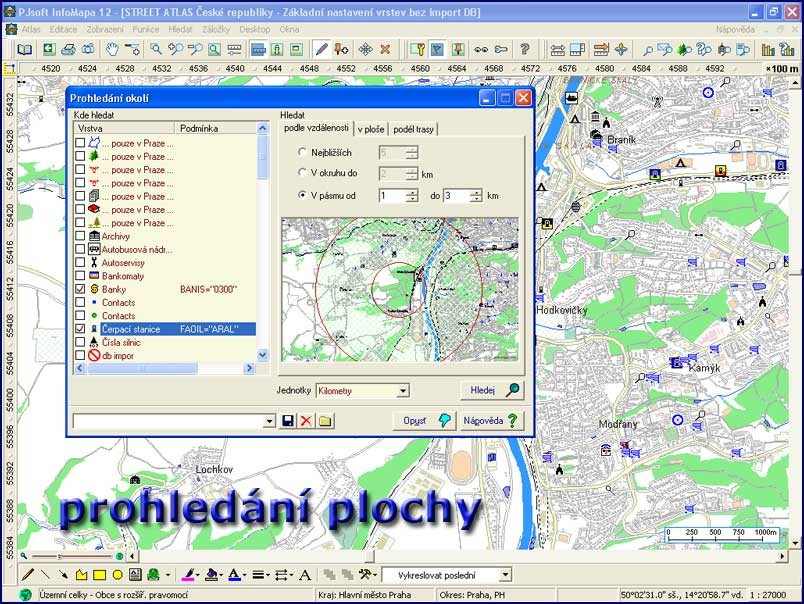Image resolution: width=804 pixels, height=604 pixels.
Task: Check the Autoservisy layer checkbox
Action: coord(80,263)
